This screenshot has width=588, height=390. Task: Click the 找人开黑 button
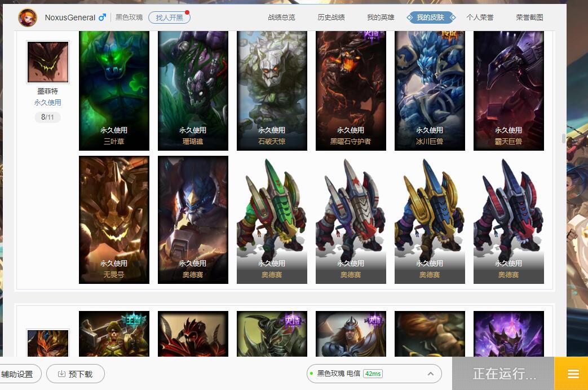tap(169, 17)
